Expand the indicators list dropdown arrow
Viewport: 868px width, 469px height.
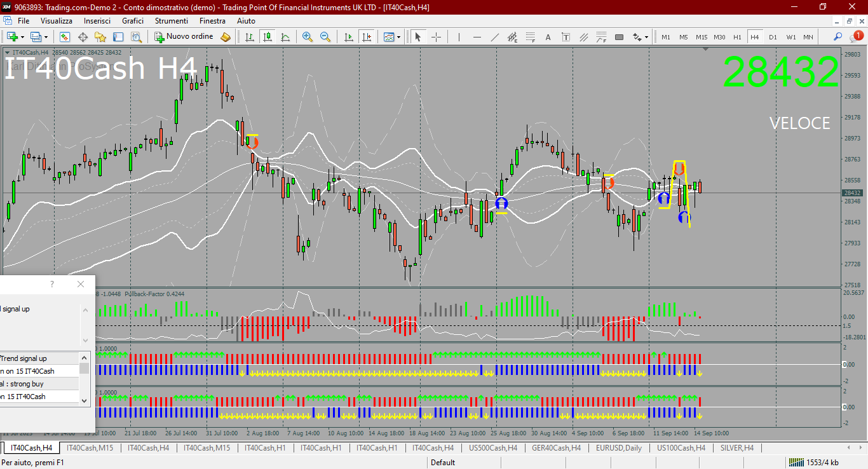399,37
